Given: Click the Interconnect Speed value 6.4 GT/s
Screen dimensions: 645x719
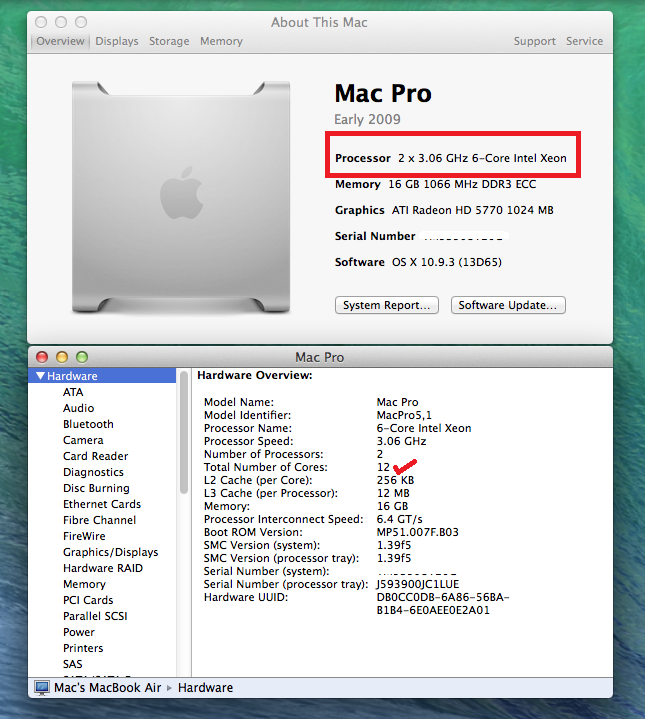Looking at the screenshot, I should pyautogui.click(x=399, y=519).
